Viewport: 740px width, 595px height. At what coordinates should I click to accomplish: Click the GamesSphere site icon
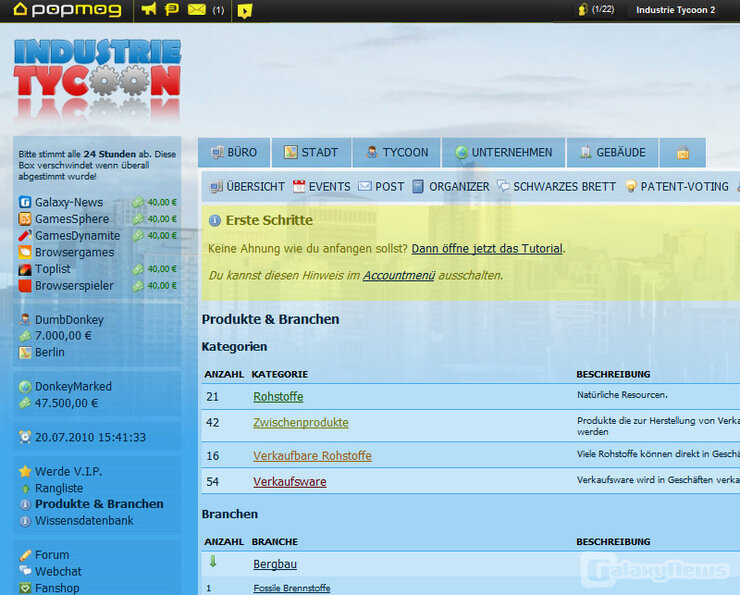(x=25, y=219)
